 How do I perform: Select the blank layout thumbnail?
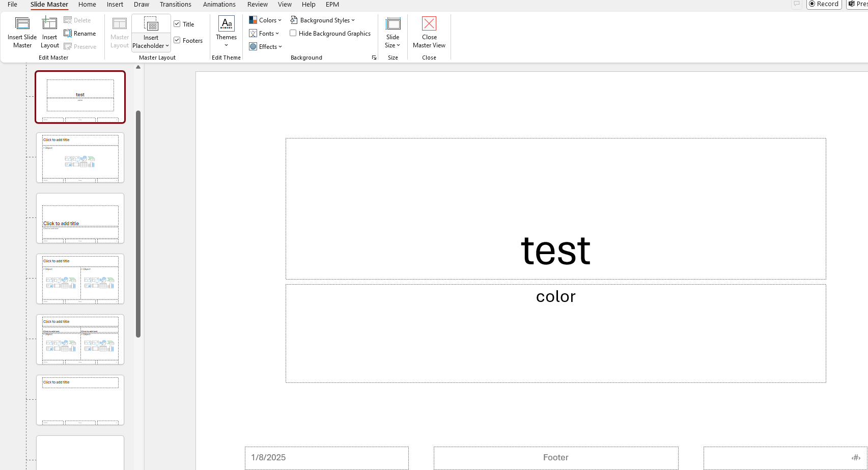point(80,452)
